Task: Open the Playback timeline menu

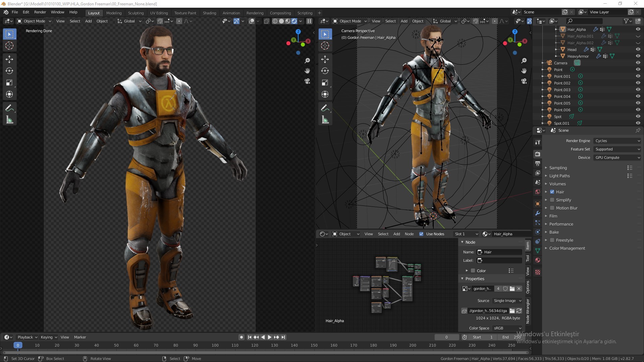Action: tap(28, 337)
